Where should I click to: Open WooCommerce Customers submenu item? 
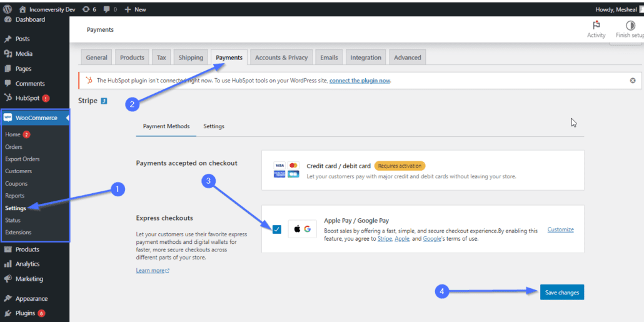pyautogui.click(x=19, y=171)
